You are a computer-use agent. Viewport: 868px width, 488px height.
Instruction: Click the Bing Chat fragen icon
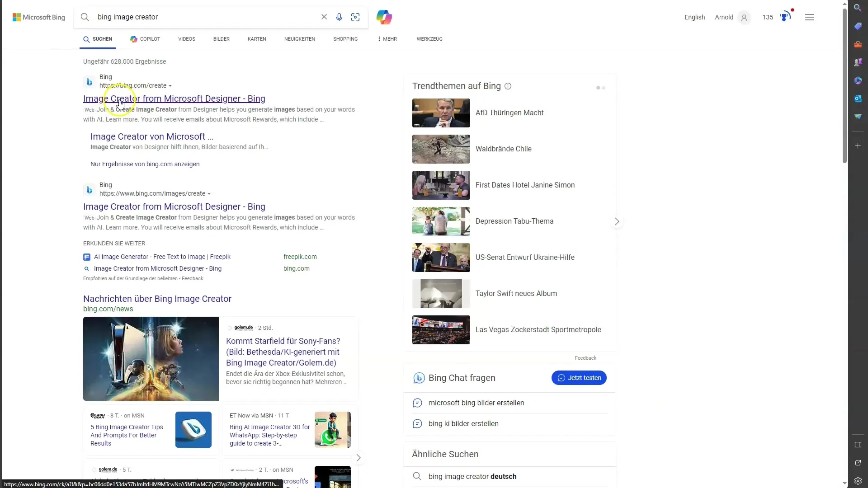pyautogui.click(x=419, y=378)
